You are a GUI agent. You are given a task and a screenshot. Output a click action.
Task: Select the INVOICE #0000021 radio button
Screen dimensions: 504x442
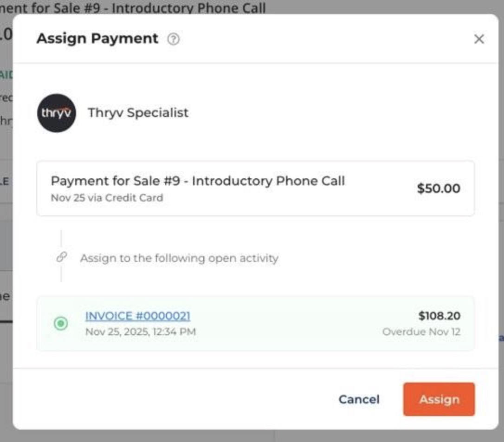pyautogui.click(x=61, y=323)
